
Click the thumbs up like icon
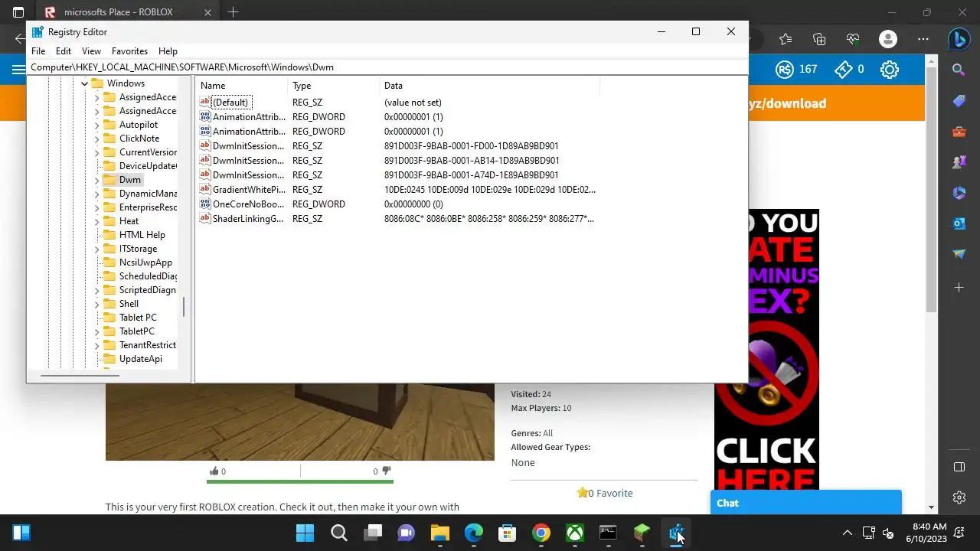pos(214,471)
